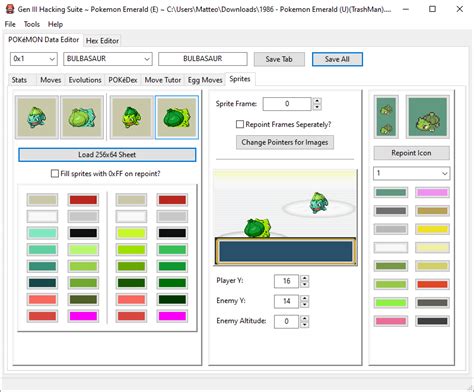Open the 0x1 index dropdown
474x392 pixels.
pyautogui.click(x=52, y=59)
